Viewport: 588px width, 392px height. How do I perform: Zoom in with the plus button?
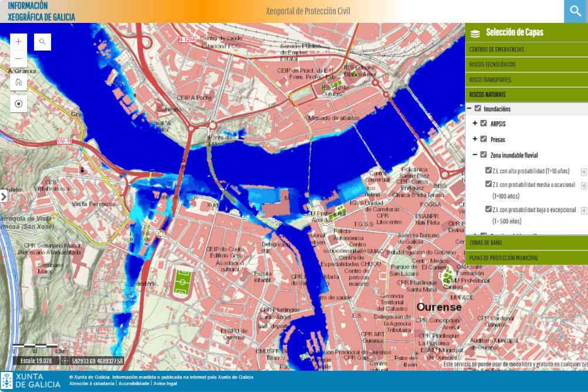(x=19, y=42)
